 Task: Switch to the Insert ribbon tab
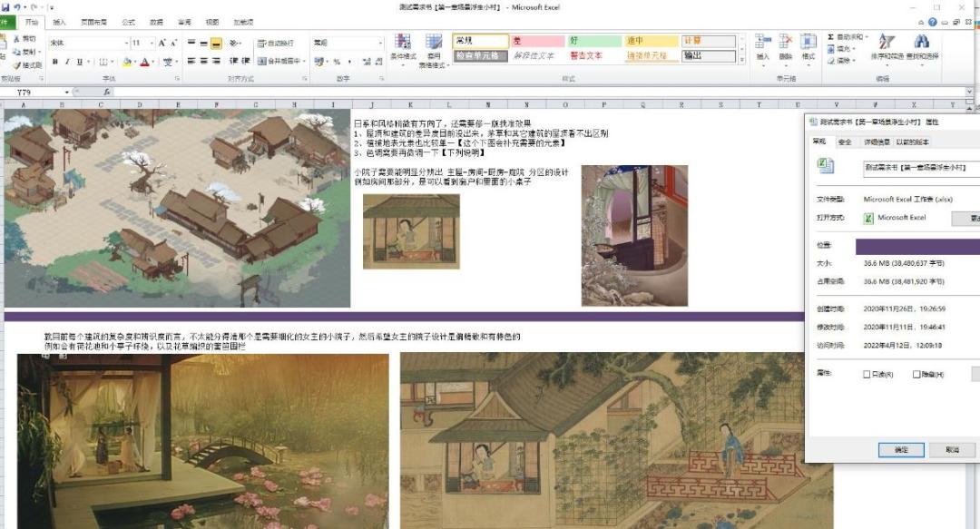coord(59,22)
